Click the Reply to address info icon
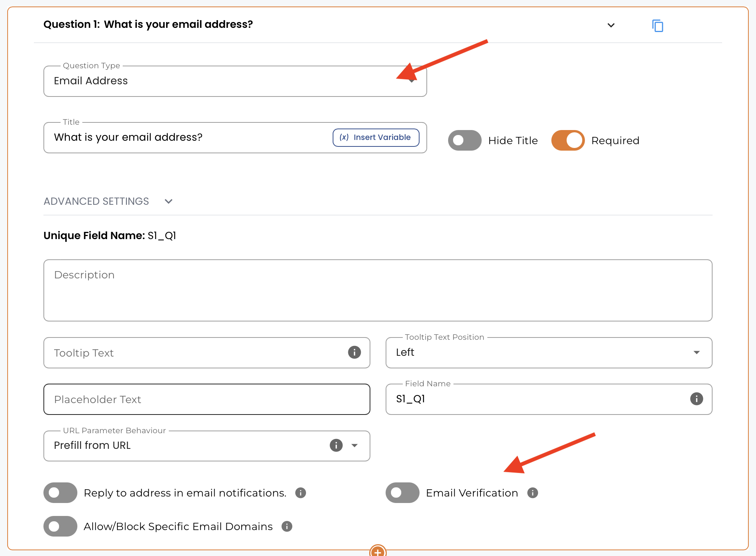 click(x=301, y=493)
